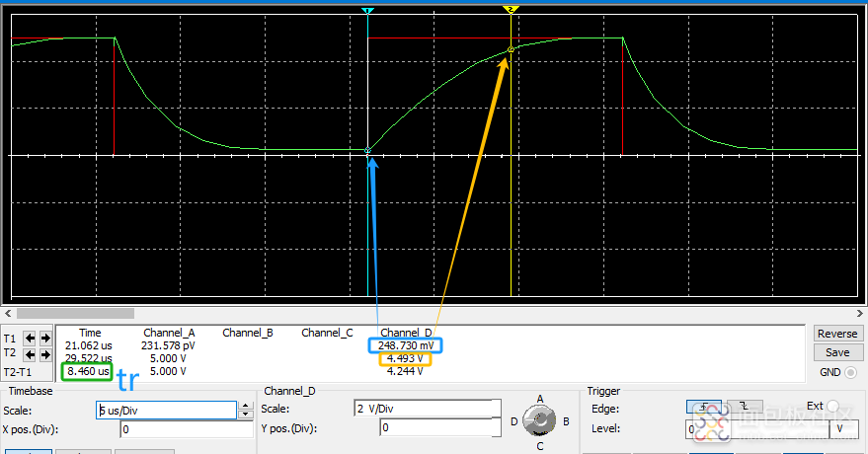This screenshot has width=868, height=454.
Task: Increase Timebase scale with up stepper
Action: pyautogui.click(x=246, y=406)
